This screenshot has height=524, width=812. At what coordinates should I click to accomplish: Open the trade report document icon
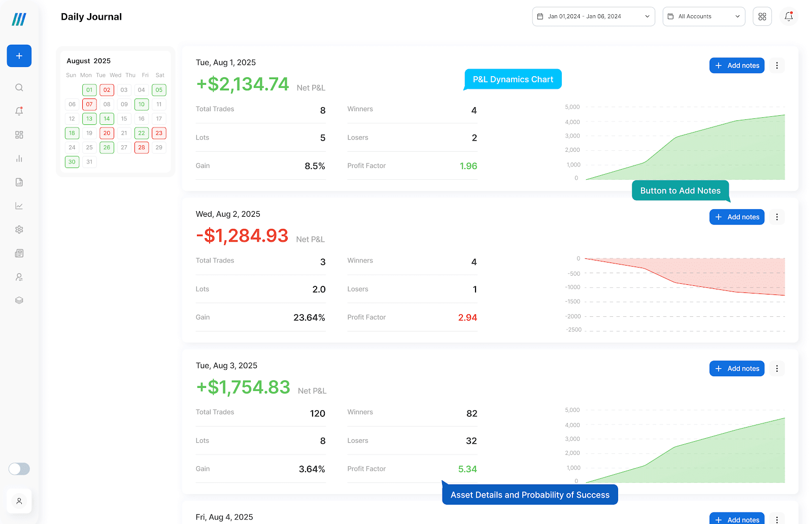coord(19,182)
